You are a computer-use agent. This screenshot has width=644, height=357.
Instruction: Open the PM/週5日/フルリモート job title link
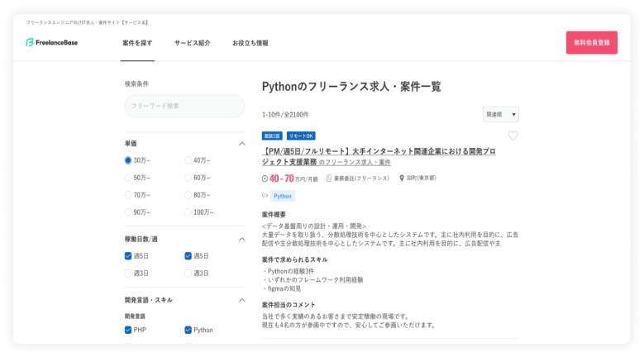[379, 156]
